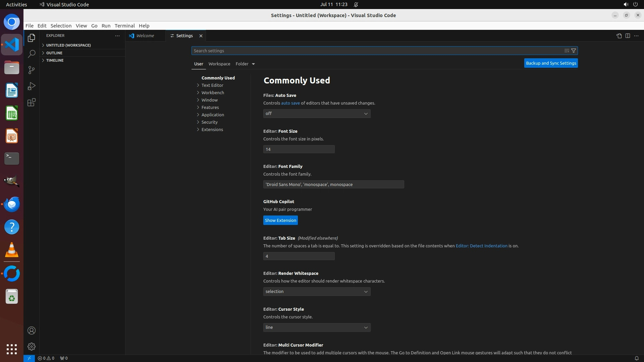Follow the Editor: Detect Indentation link
The height and width of the screenshot is (362, 644).
(481, 246)
